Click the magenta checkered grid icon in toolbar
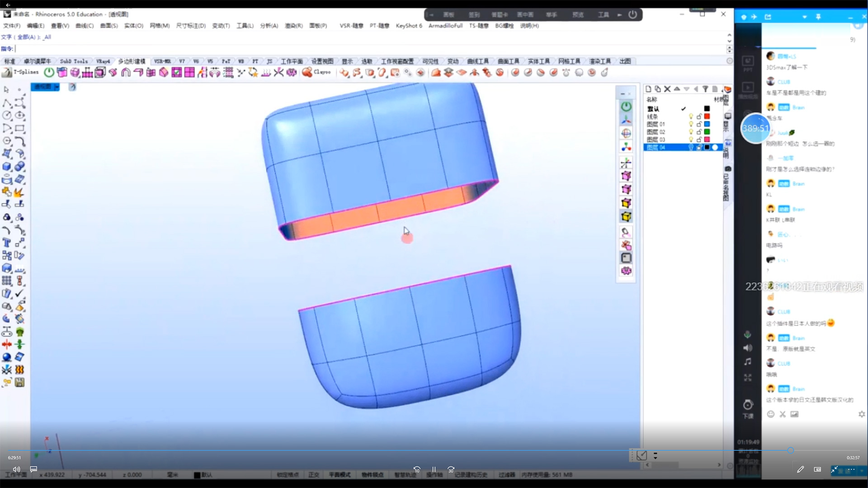 coord(189,72)
